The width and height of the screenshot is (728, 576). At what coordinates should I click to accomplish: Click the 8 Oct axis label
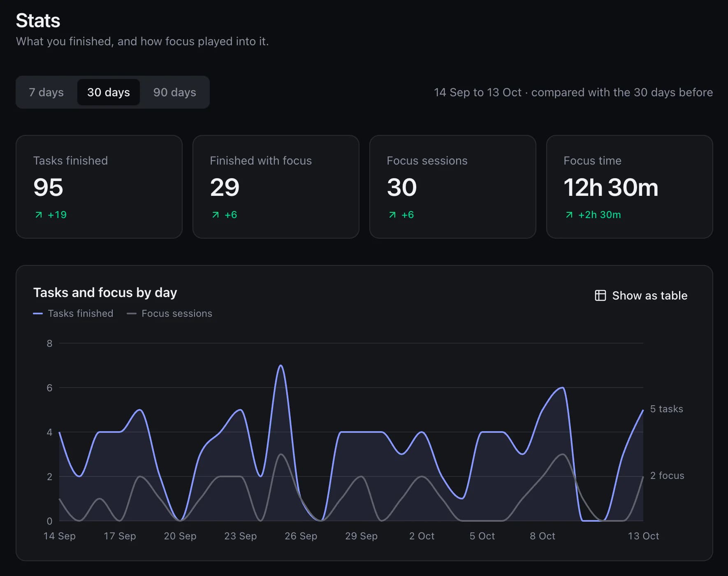[x=543, y=536]
